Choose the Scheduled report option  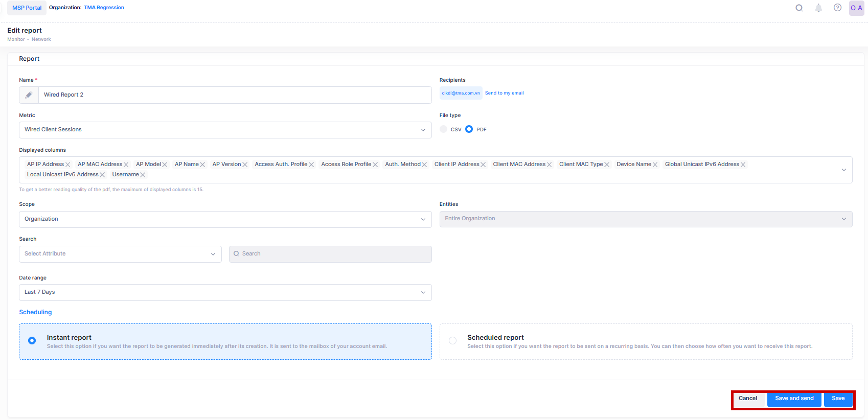click(453, 341)
